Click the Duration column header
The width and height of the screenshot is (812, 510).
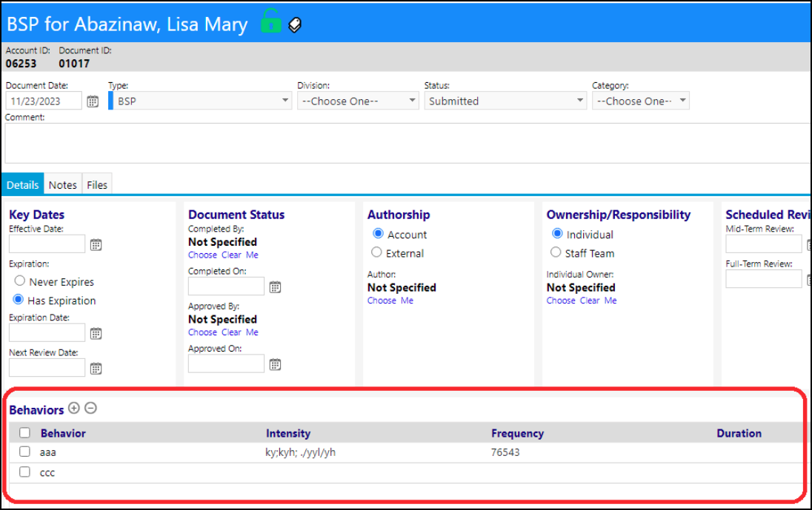pyautogui.click(x=739, y=434)
